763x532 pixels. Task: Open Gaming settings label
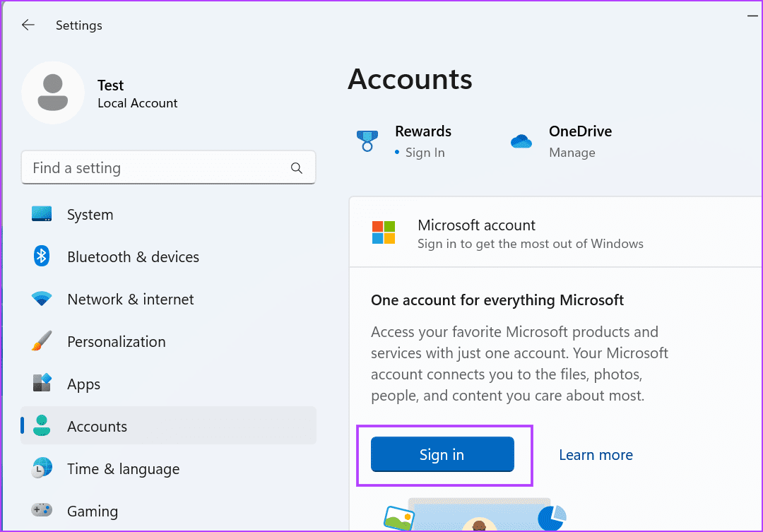click(x=93, y=511)
